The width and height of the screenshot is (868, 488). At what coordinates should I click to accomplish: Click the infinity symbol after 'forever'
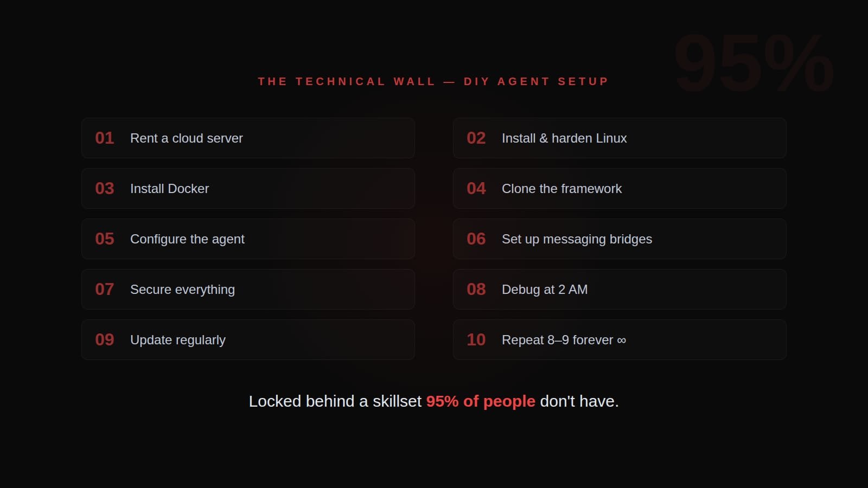click(622, 341)
